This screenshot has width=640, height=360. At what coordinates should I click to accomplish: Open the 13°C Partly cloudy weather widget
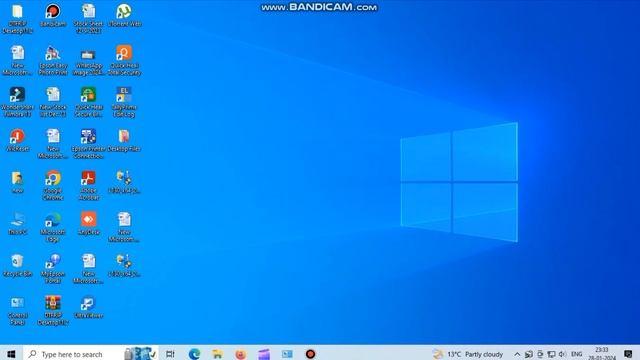468,354
